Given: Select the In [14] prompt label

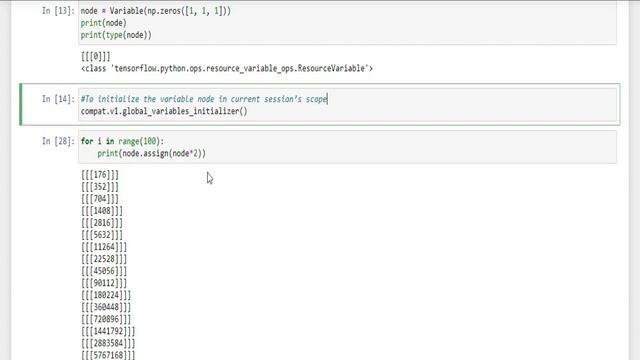Looking at the screenshot, I should 58,99.
